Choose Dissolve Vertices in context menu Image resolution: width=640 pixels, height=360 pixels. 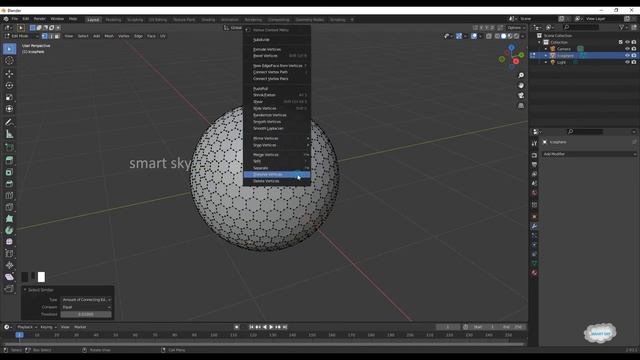pyautogui.click(x=277, y=174)
